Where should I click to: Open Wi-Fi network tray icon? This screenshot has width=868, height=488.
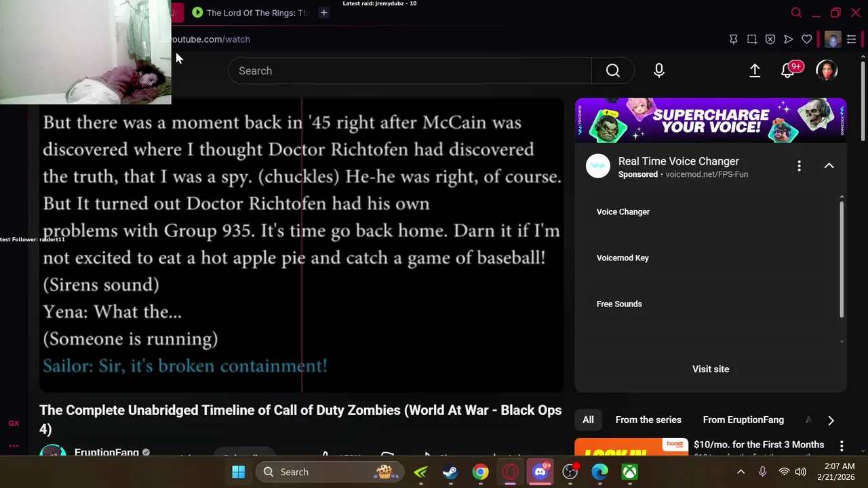[784, 472]
